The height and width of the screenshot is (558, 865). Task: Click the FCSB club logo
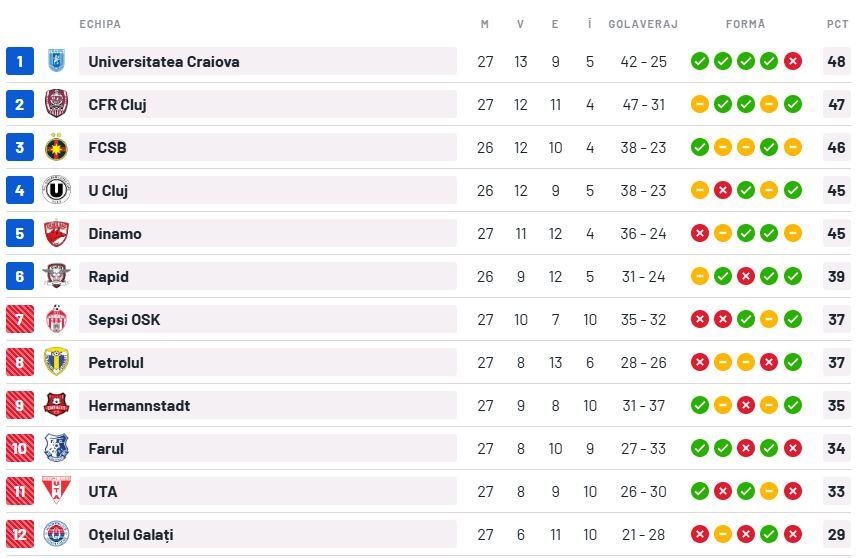tap(57, 147)
